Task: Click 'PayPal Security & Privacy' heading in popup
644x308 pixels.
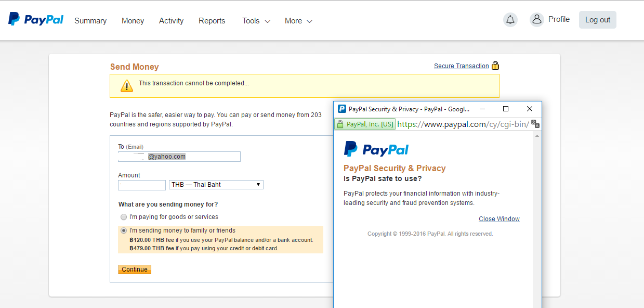Action: pyautogui.click(x=395, y=168)
